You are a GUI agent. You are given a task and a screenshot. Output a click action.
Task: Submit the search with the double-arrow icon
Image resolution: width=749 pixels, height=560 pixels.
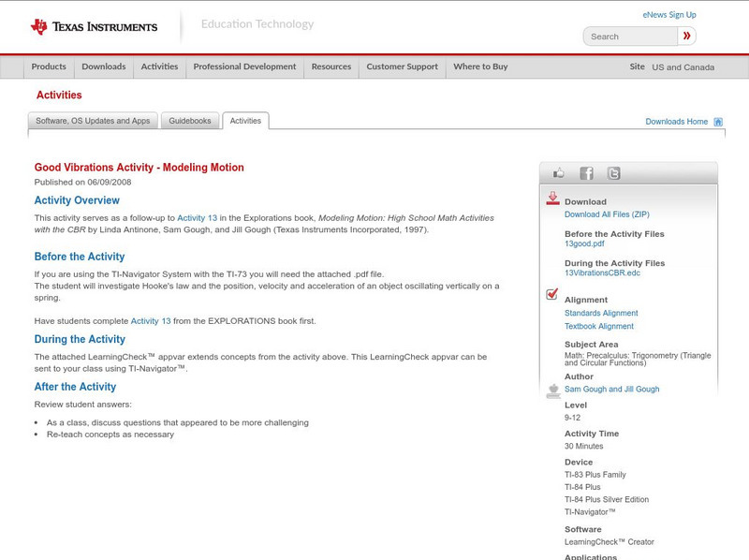(686, 36)
